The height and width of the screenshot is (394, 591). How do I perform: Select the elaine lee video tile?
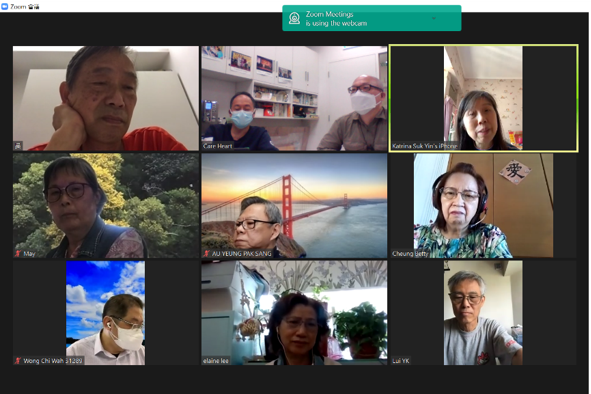[294, 313]
